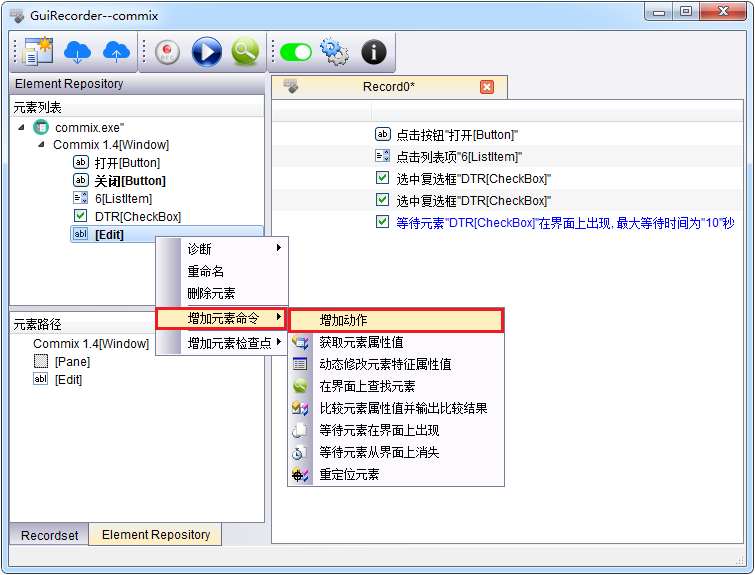This screenshot has width=755, height=575.
Task: Click the green magnifier search icon
Action: tap(245, 51)
